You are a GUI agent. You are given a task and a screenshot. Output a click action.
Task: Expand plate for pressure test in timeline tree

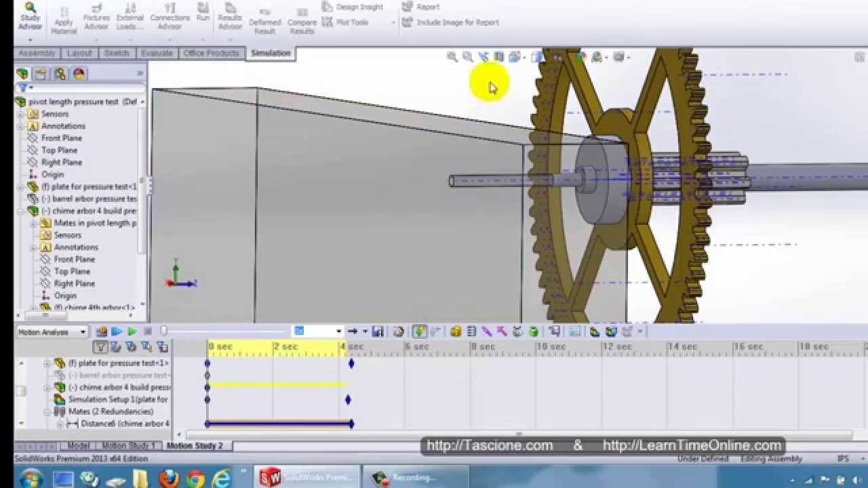pos(47,363)
